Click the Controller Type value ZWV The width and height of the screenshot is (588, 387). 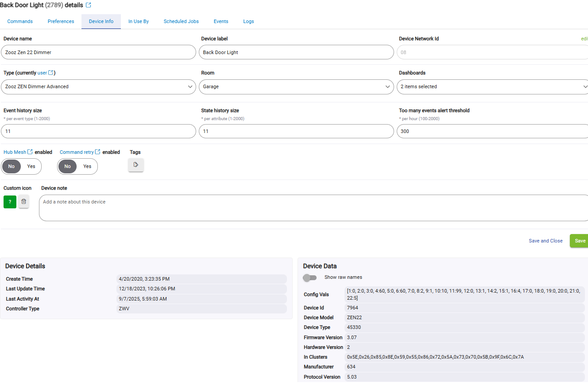201,309
